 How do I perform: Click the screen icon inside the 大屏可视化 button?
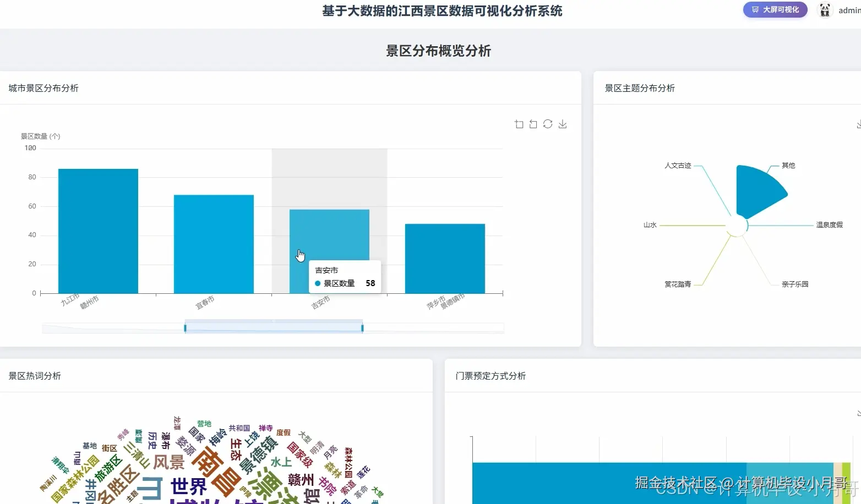755,9
